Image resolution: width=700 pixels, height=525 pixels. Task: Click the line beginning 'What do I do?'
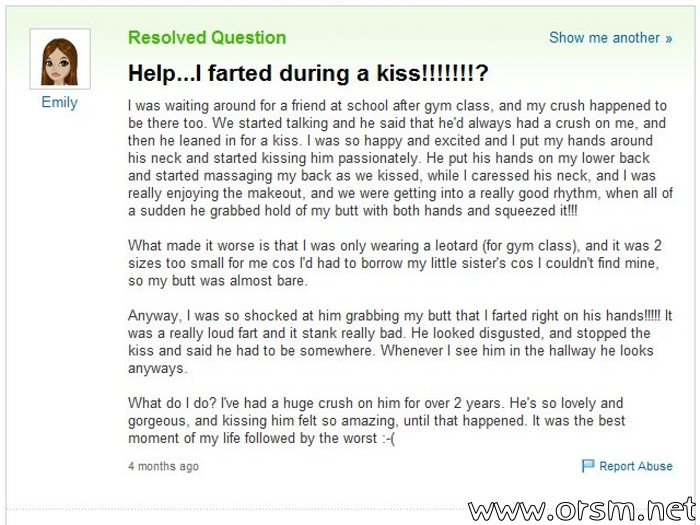pyautogui.click(x=375, y=403)
